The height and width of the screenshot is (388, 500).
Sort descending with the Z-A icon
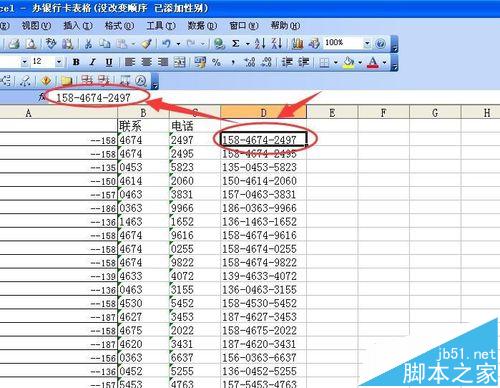tap(277, 44)
